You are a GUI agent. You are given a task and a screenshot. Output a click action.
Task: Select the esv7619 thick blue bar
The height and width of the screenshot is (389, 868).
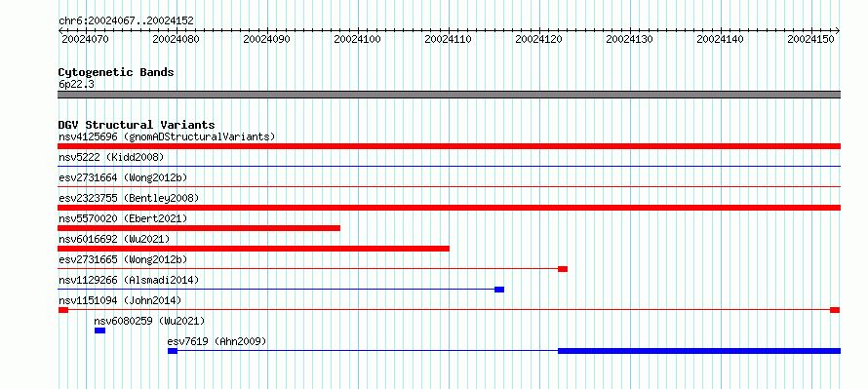[699, 351]
